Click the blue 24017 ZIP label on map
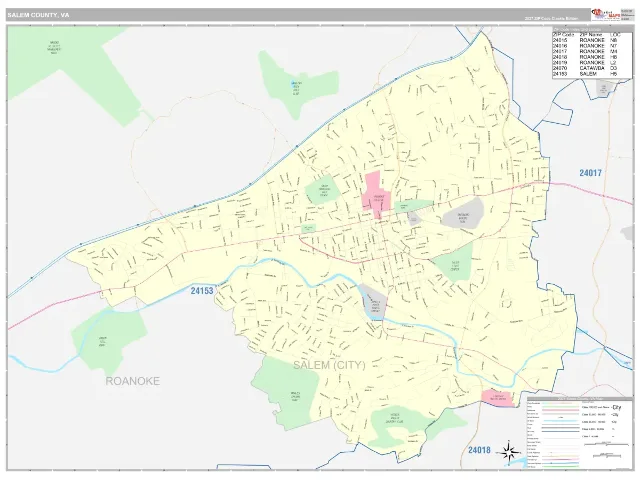 [x=590, y=173]
